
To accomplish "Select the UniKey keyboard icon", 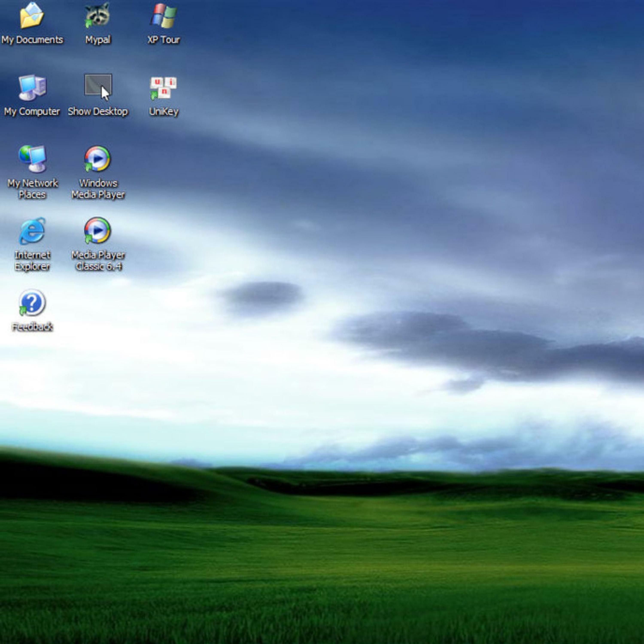I will [163, 88].
